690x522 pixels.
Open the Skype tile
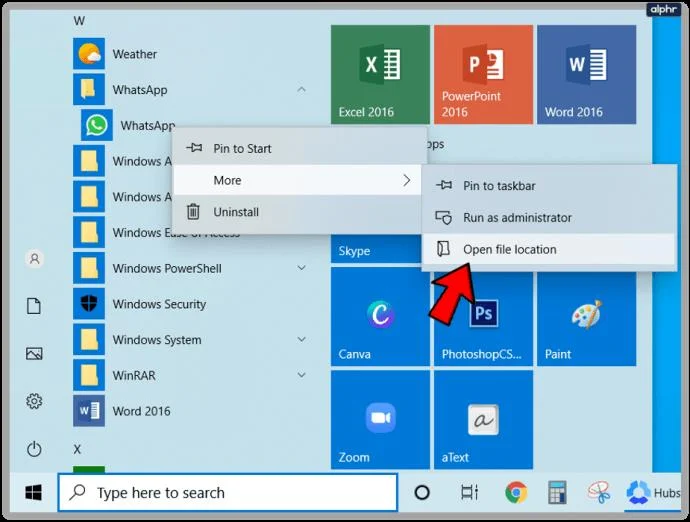pyautogui.click(x=376, y=249)
